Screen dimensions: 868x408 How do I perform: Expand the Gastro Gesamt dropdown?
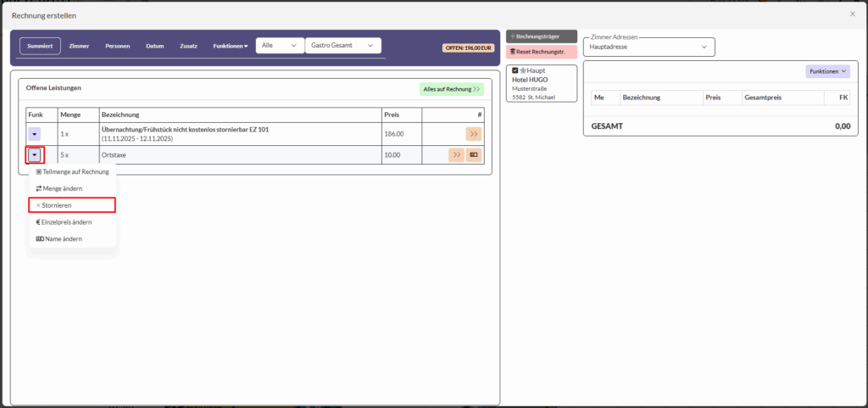point(342,46)
